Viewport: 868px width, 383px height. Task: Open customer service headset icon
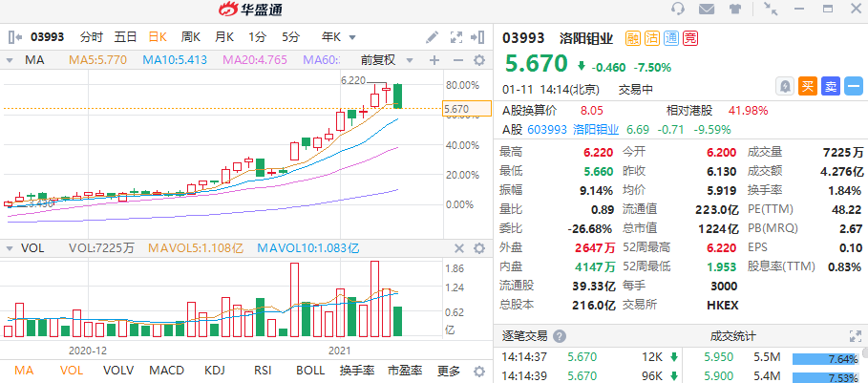pos(678,9)
